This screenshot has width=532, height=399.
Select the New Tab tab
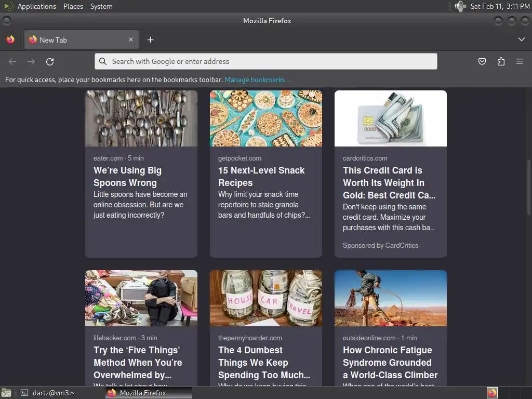(x=82, y=39)
